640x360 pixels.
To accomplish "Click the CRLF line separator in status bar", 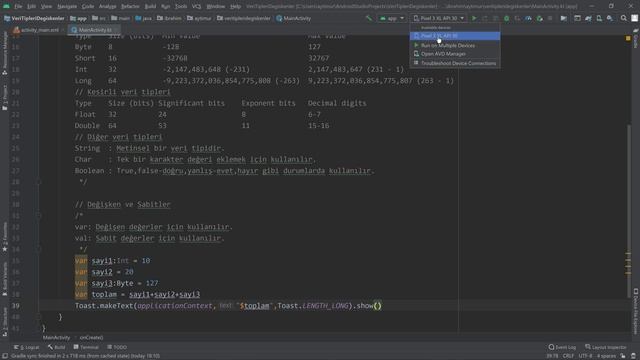I will pos(568,356).
